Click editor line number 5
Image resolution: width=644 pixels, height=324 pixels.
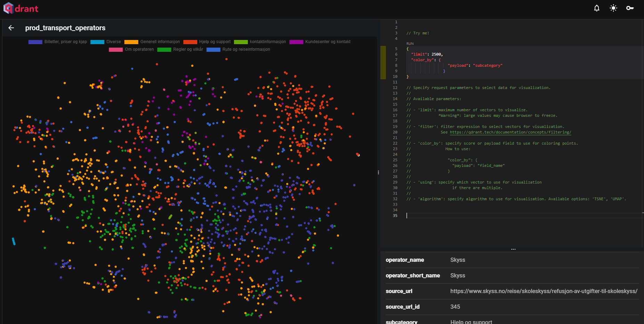(396, 49)
